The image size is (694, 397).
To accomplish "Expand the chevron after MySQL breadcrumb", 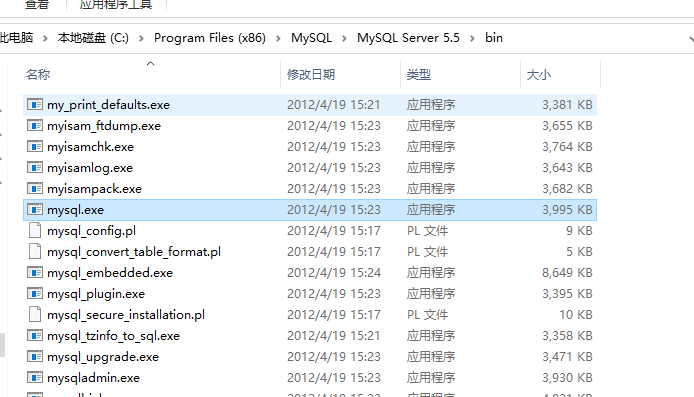I will tap(344, 39).
